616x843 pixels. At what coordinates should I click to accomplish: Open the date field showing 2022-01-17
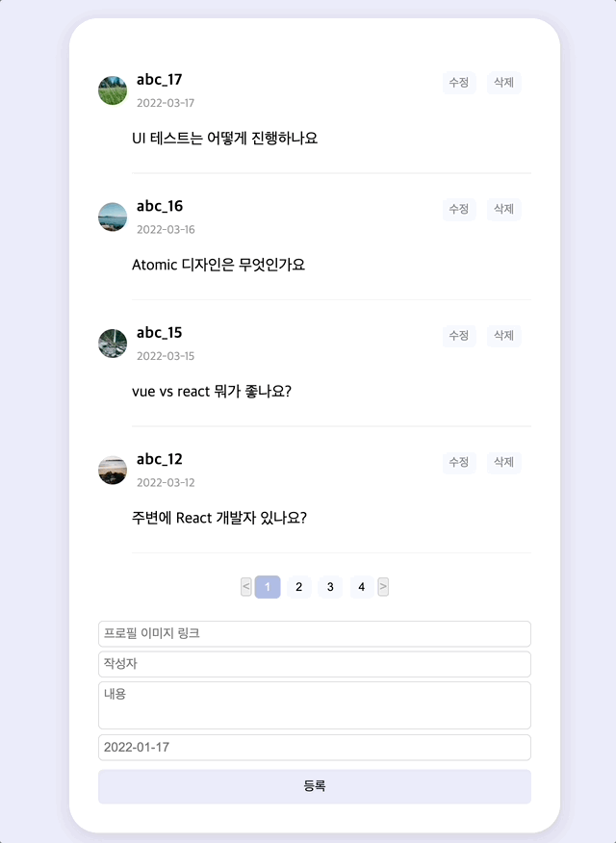point(314,747)
